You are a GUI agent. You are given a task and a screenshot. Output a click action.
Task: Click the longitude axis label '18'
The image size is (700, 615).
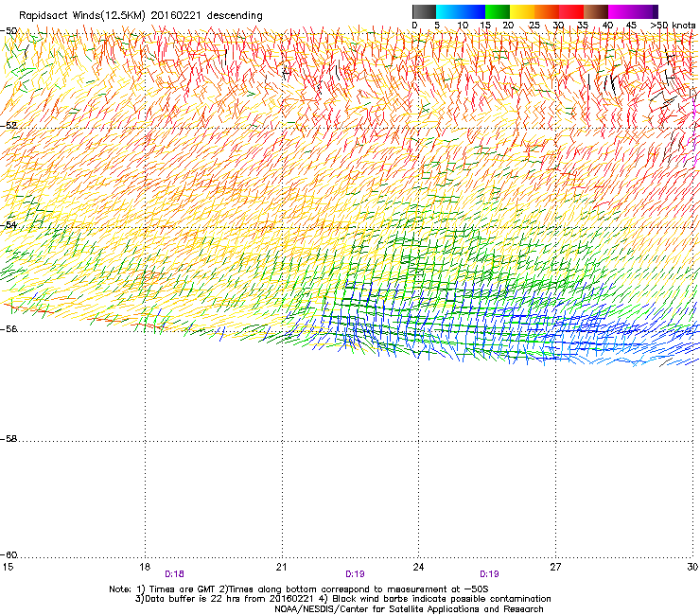tap(144, 567)
